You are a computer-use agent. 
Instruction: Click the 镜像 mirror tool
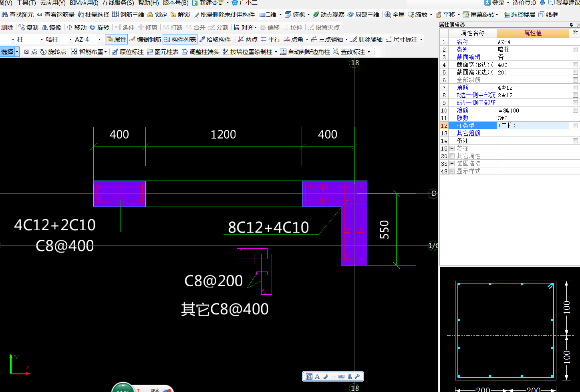pyautogui.click(x=52, y=27)
